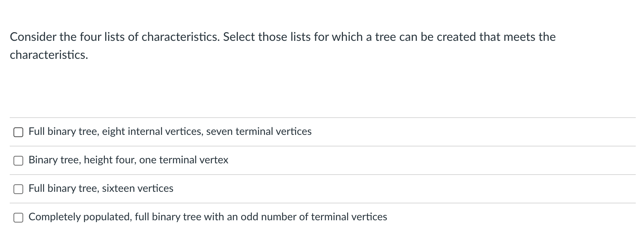The image size is (644, 242).
Task: Click the label sixteen vertices
Action: 138,188
